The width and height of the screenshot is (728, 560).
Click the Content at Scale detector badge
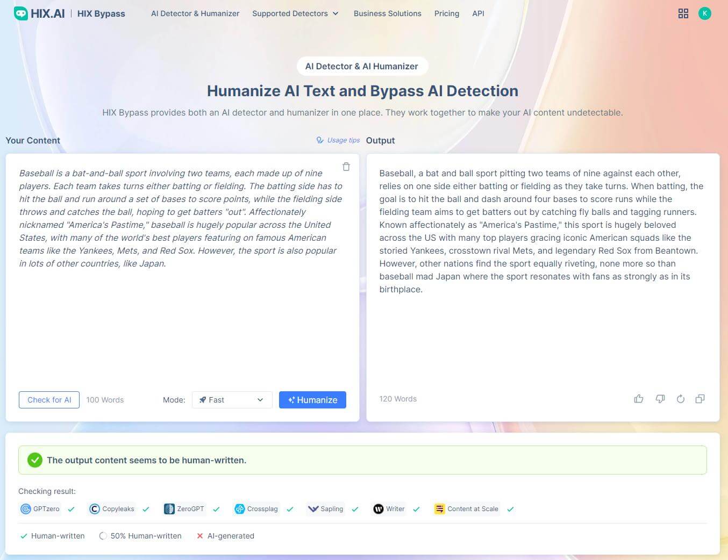[467, 509]
